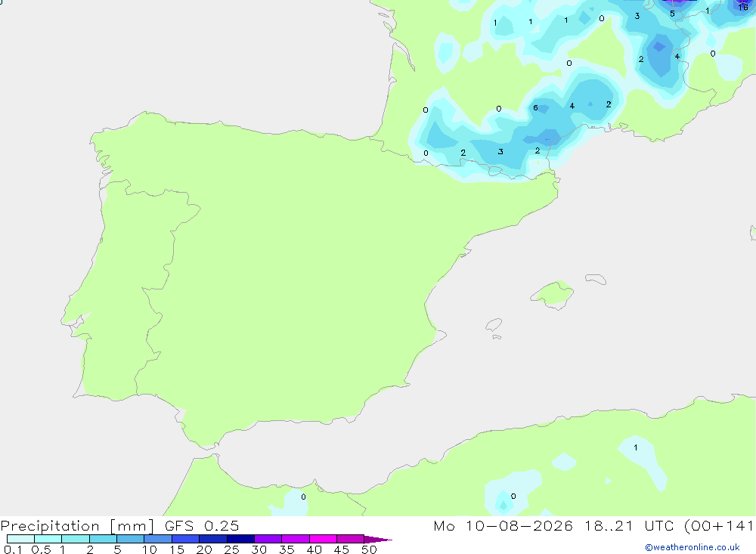Click the '50' legend scale label
Viewport: 756px width, 554px height.
tap(369, 549)
